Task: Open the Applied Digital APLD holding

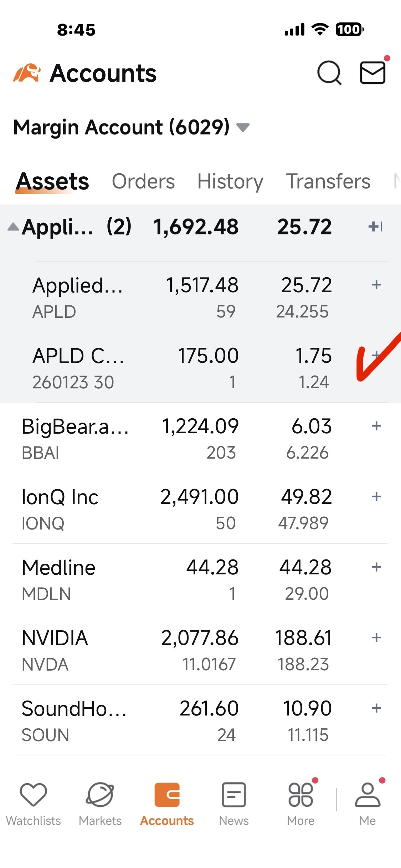Action: click(x=200, y=297)
